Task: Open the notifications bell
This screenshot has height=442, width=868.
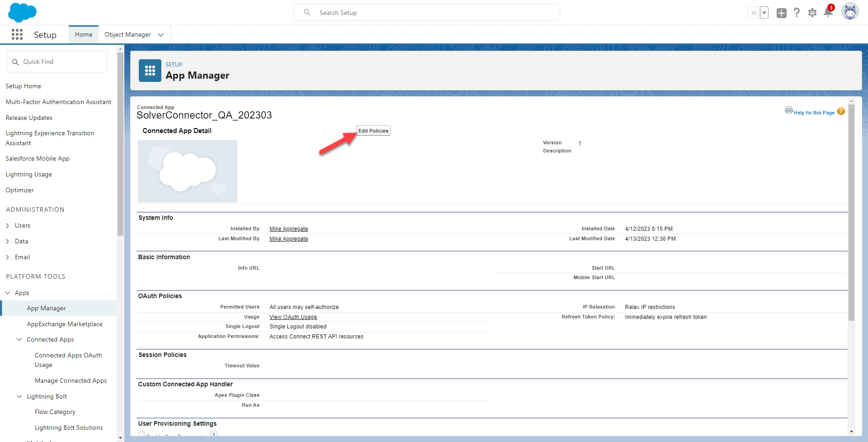Action: [x=828, y=13]
